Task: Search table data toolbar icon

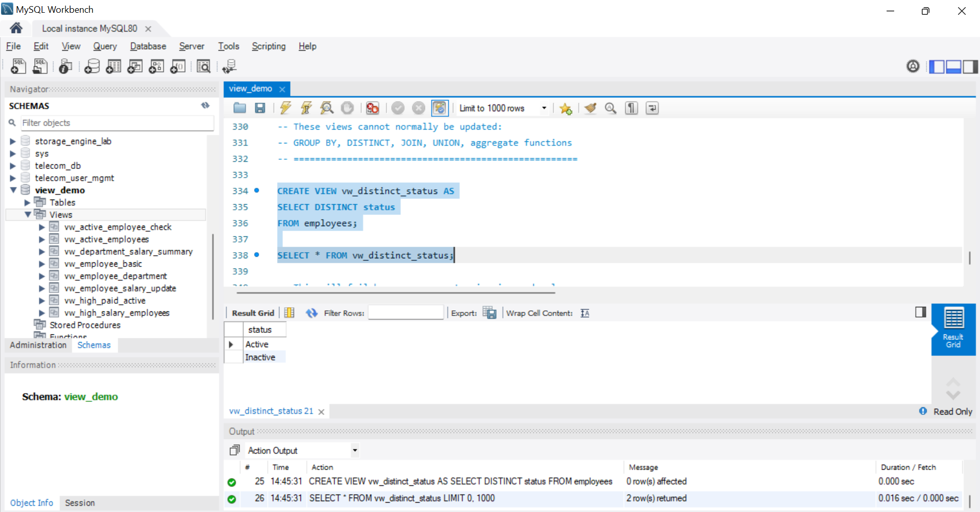Action: point(203,66)
